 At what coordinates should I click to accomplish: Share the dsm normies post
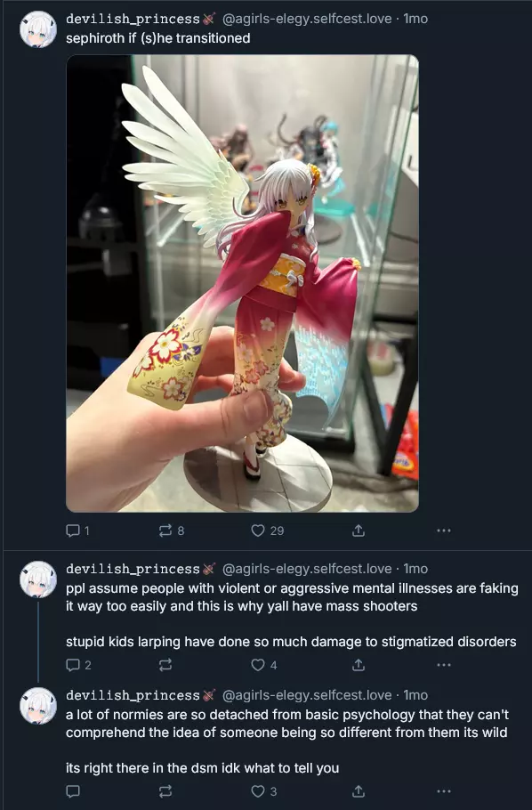359,791
